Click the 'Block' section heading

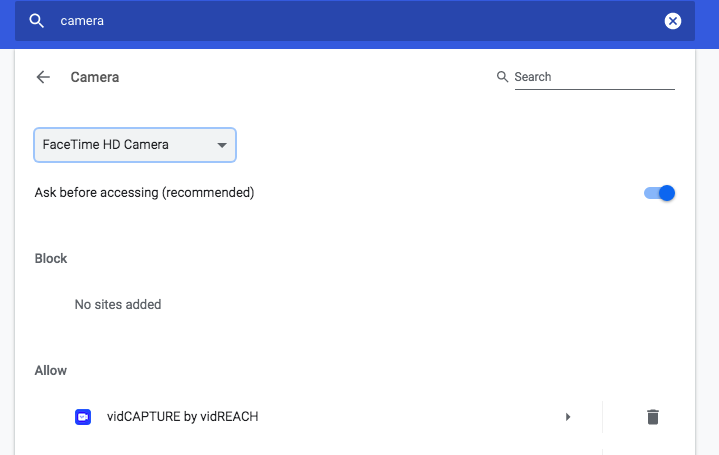51,259
